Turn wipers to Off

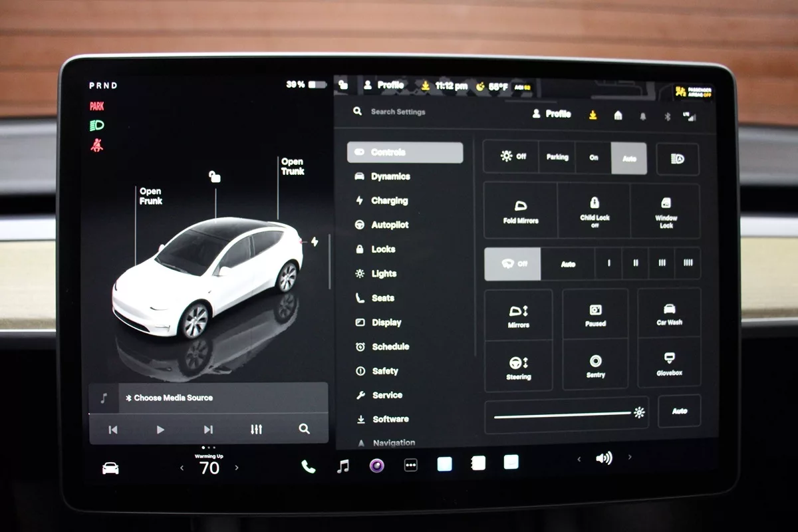(x=513, y=264)
